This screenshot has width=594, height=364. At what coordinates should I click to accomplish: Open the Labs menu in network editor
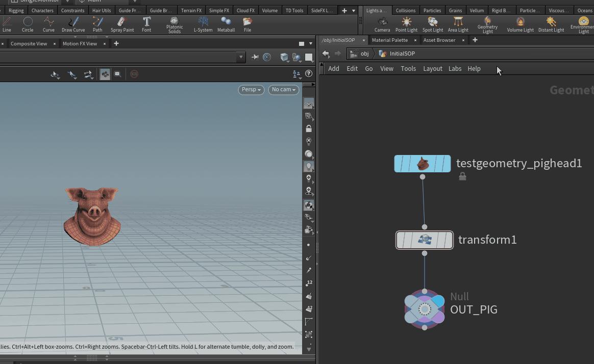[x=455, y=69]
